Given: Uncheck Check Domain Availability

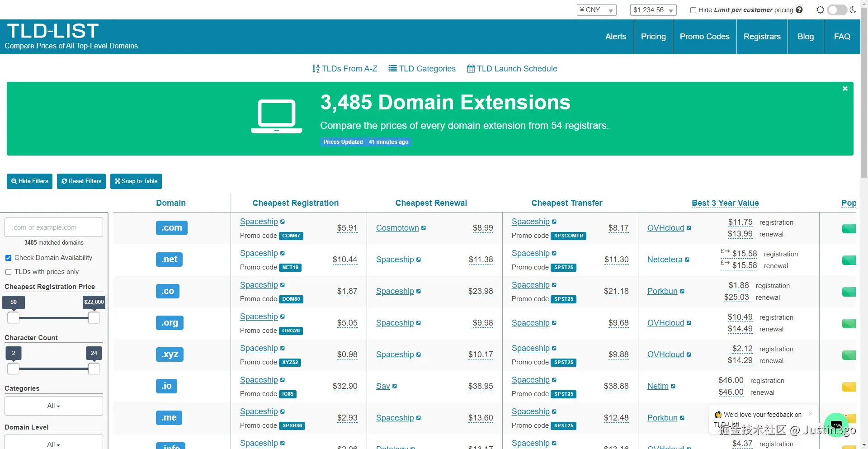Looking at the screenshot, I should tap(8, 258).
